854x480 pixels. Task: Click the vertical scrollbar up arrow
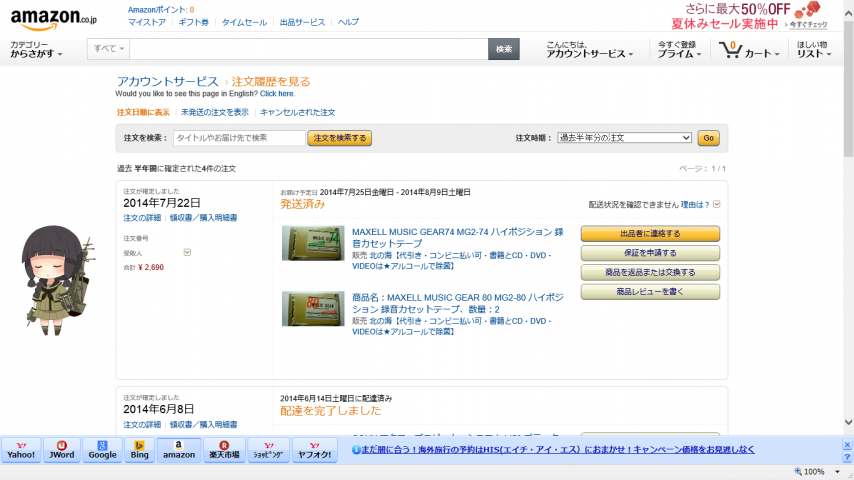(849, 14)
